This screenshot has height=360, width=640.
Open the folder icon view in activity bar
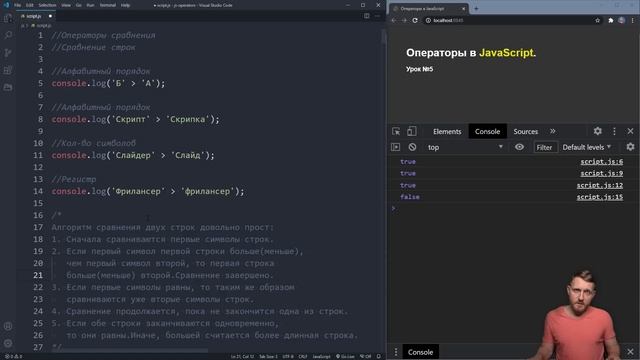tap(8, 87)
